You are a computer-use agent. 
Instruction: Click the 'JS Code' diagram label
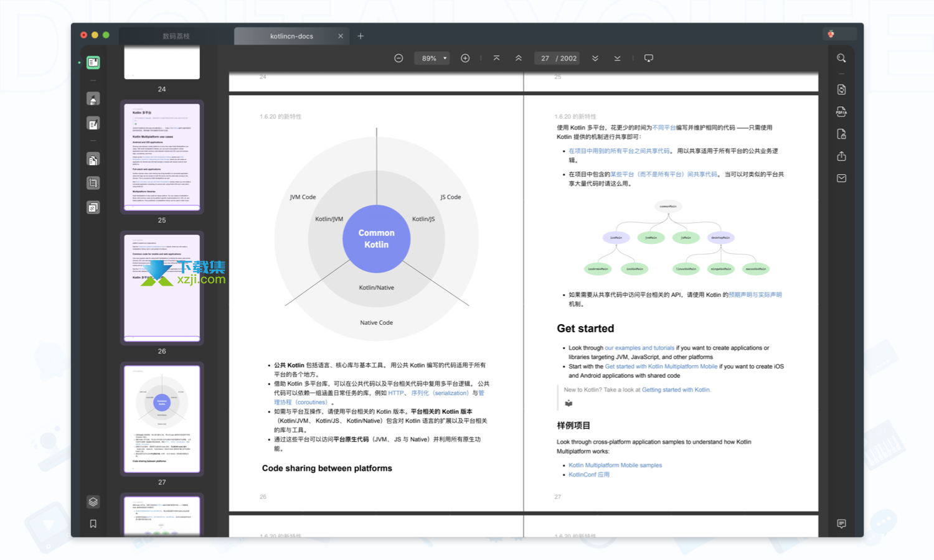click(x=451, y=197)
